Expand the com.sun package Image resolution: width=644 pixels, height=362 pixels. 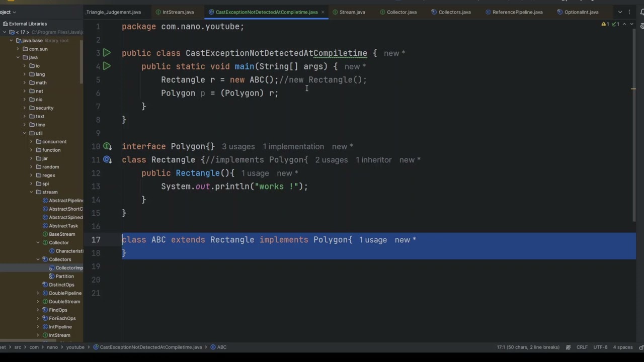pos(18,49)
